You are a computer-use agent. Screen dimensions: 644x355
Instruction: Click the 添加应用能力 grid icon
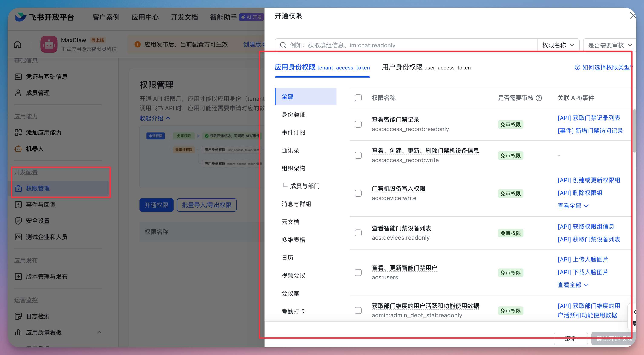point(18,132)
